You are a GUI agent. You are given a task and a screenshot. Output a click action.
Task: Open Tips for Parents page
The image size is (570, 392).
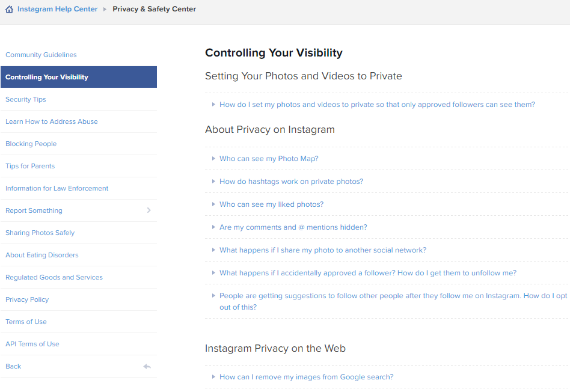[x=30, y=166]
